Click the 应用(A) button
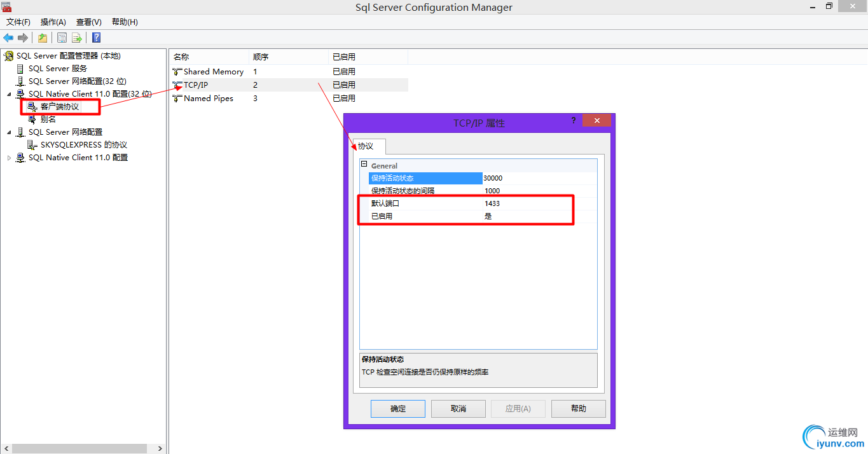 (518, 409)
